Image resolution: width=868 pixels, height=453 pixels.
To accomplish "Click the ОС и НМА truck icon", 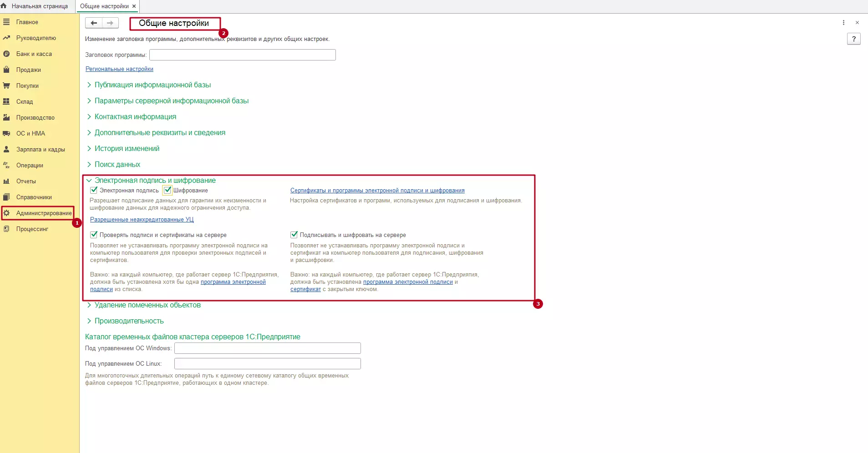I will pyautogui.click(x=6, y=133).
